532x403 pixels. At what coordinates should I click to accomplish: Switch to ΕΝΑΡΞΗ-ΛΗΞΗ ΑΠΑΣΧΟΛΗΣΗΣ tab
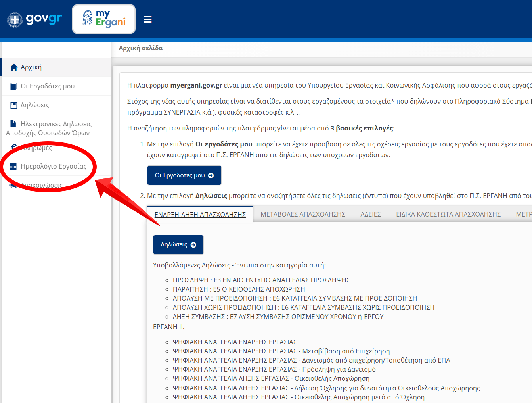pos(200,215)
